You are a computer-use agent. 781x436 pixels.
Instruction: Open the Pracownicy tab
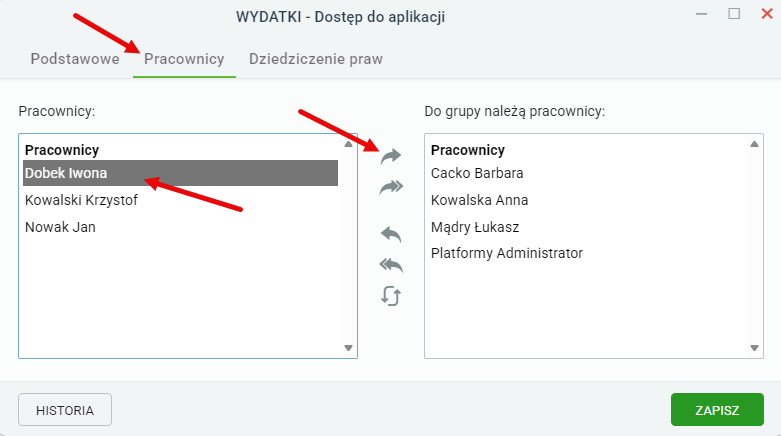(x=184, y=59)
